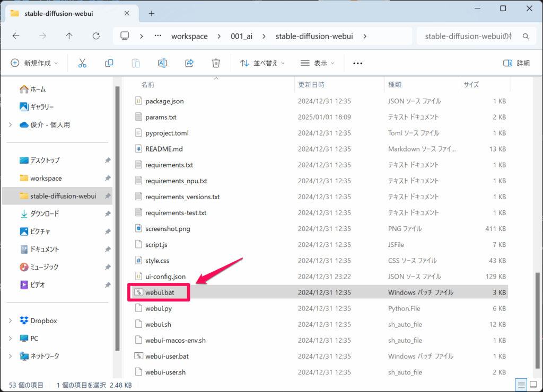
Task: Sort by 種類 column header
Action: [395, 85]
